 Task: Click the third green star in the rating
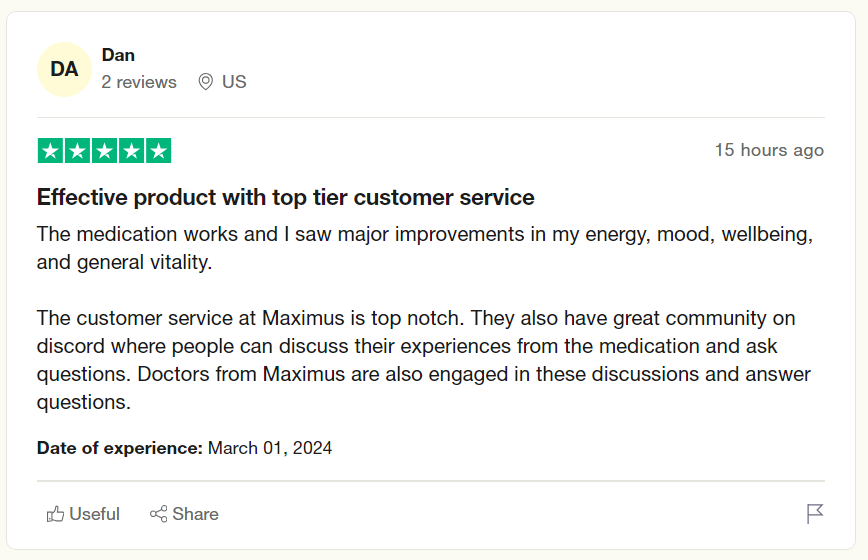(x=104, y=151)
